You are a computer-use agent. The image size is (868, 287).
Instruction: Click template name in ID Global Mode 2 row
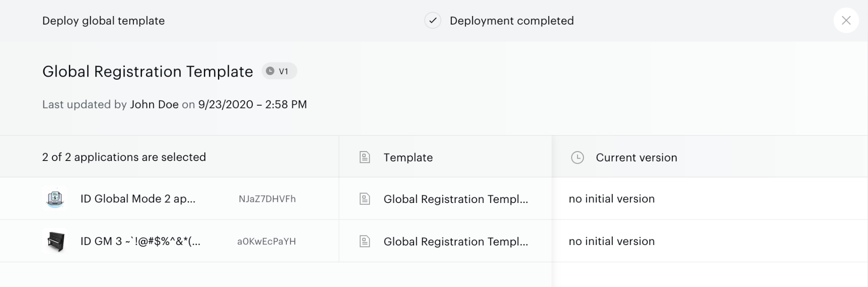click(x=456, y=199)
